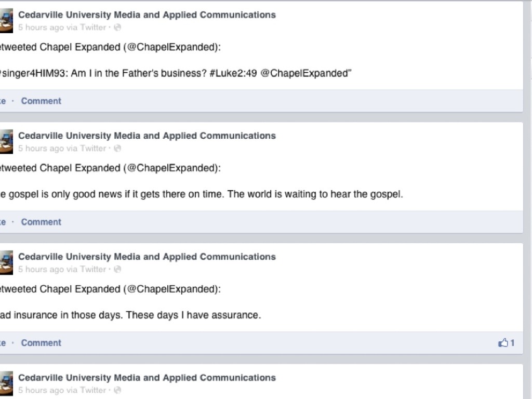
Task: Click globe privacy icon on Father's business post
Action: [117, 28]
